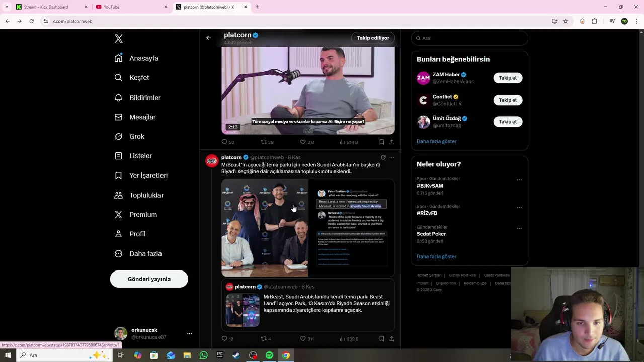Open Premium page

(x=136, y=215)
